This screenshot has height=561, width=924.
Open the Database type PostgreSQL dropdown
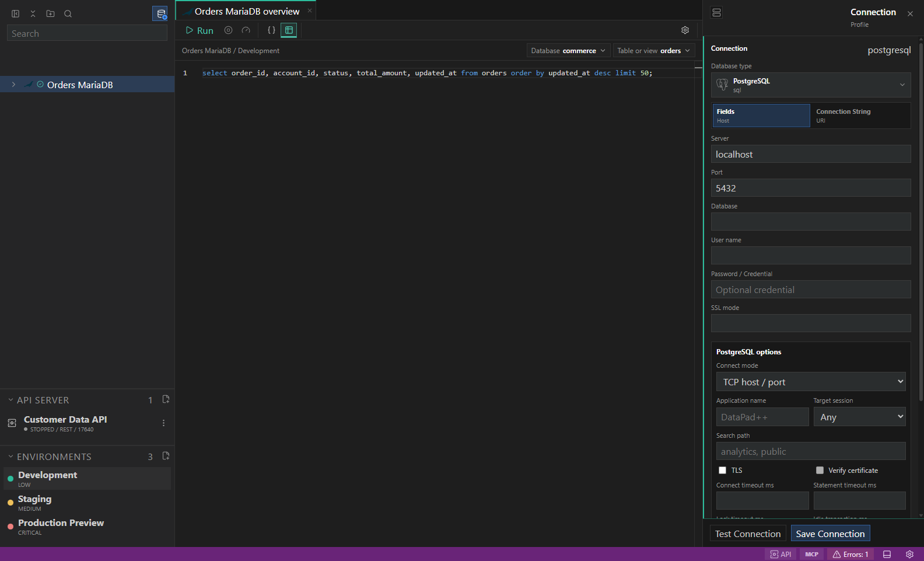(811, 85)
